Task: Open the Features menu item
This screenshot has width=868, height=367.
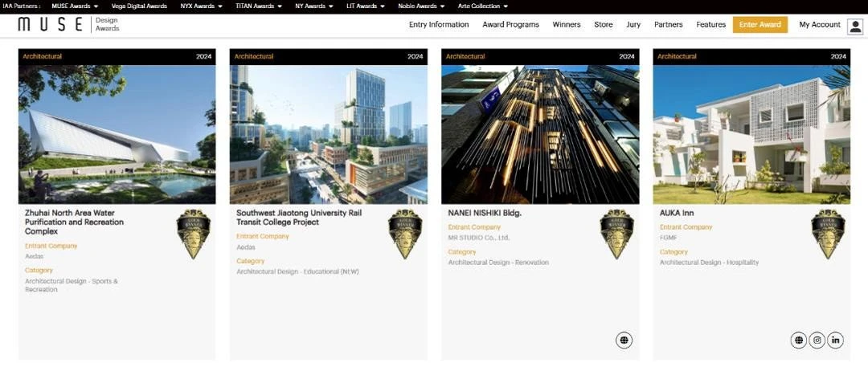Action: tap(710, 24)
